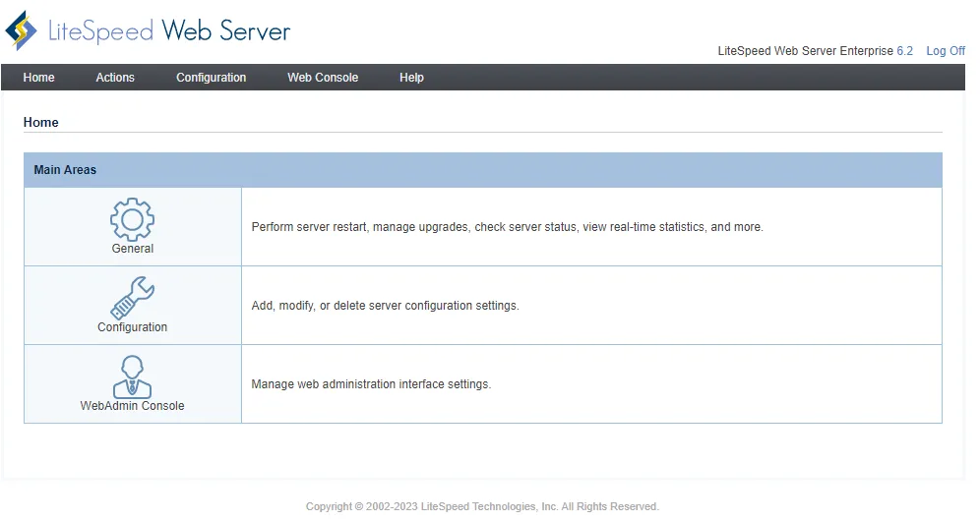This screenshot has height=521, width=980.
Task: Click the LiteSpeed logo icon
Action: [x=22, y=30]
